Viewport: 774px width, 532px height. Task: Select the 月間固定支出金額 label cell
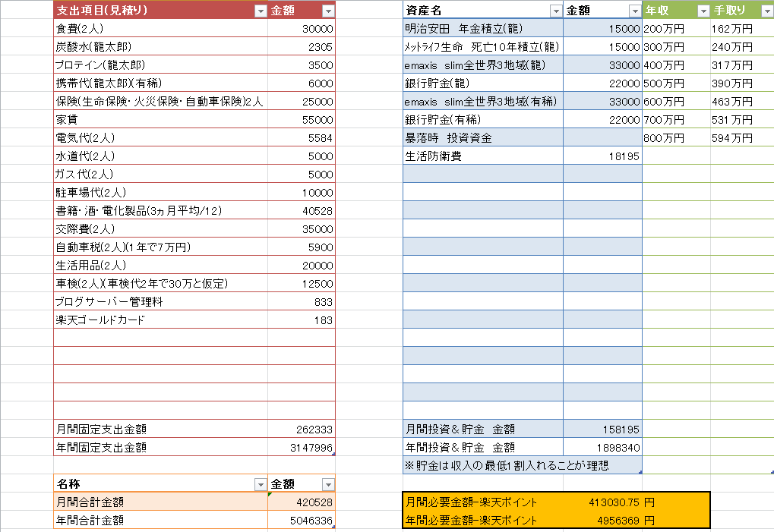point(160,430)
